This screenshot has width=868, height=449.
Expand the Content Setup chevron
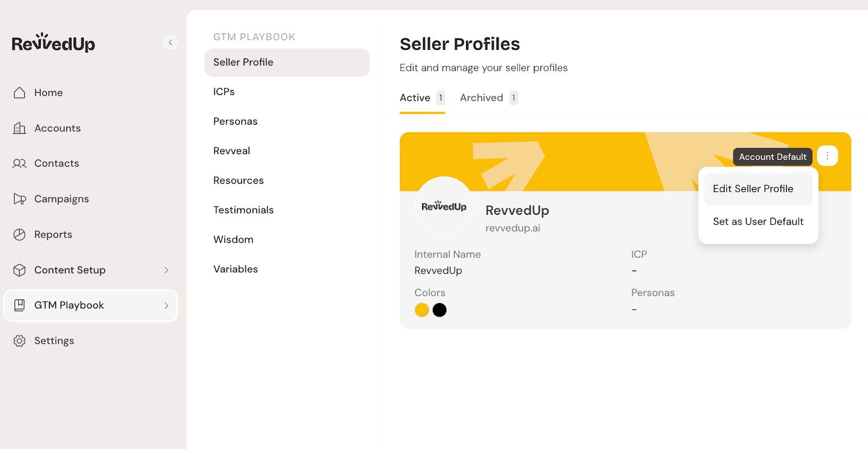point(167,270)
